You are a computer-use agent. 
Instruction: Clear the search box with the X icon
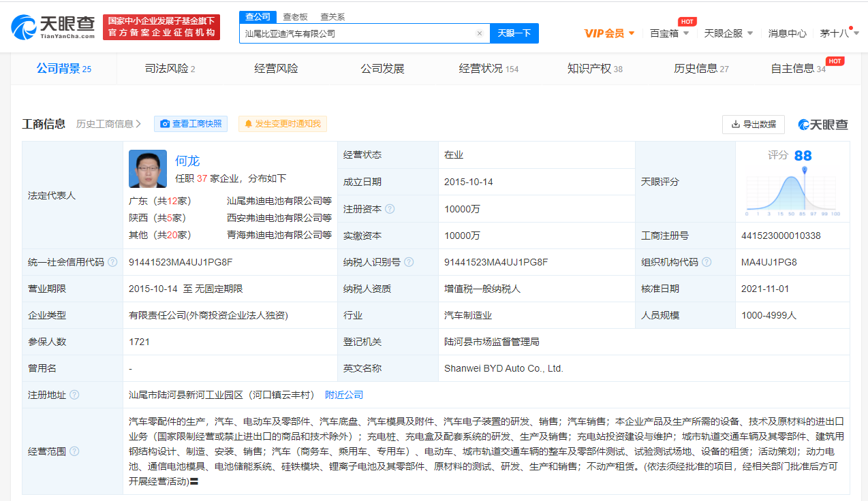click(x=479, y=33)
